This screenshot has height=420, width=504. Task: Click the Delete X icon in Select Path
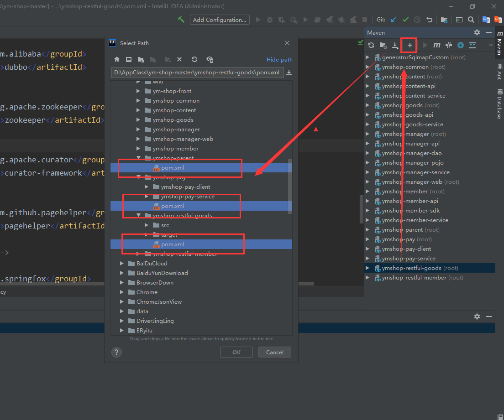click(179, 59)
